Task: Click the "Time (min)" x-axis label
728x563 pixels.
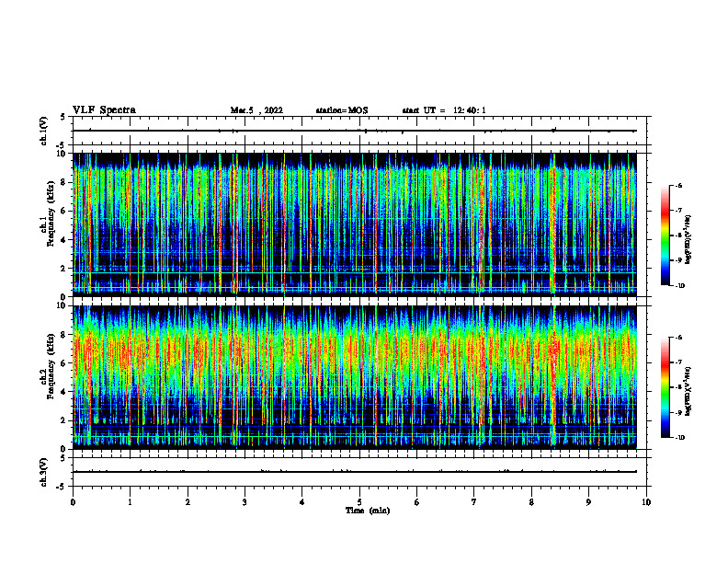Action: (x=368, y=511)
